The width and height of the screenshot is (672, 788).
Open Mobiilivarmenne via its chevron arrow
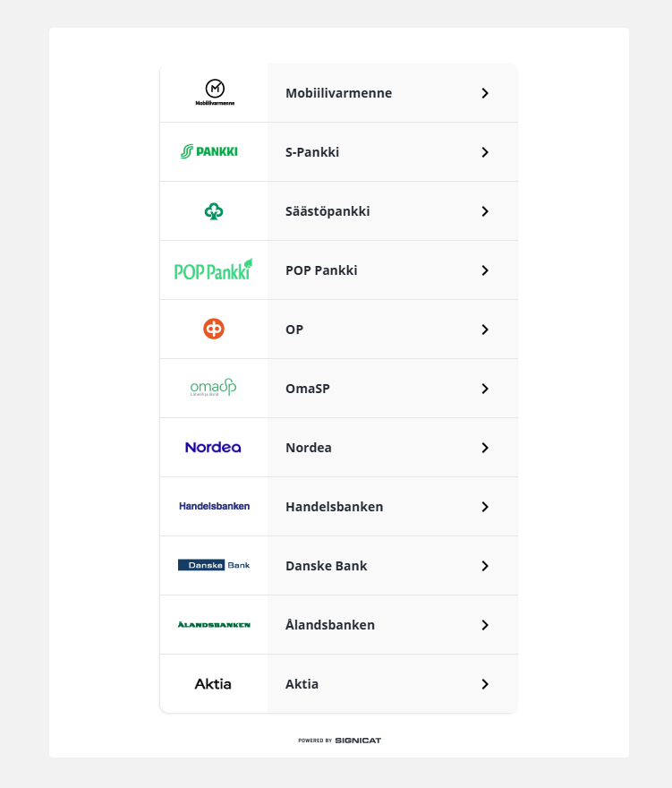(485, 93)
